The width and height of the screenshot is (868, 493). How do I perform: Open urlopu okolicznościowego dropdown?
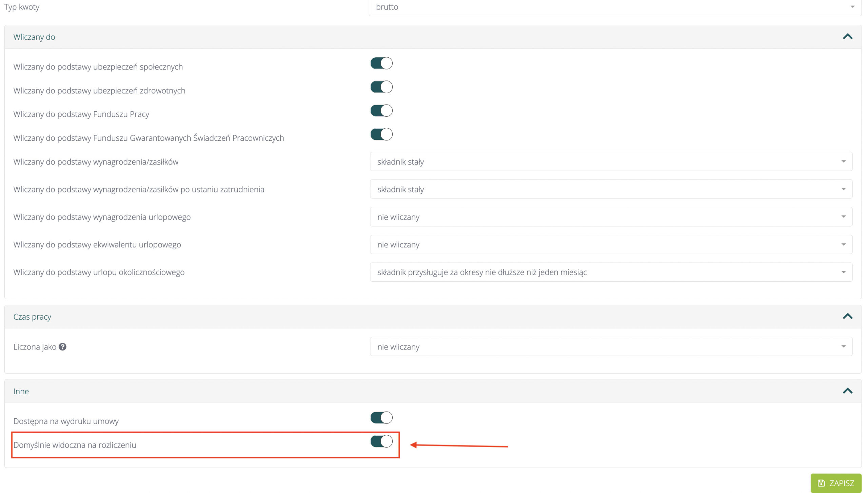click(x=611, y=272)
